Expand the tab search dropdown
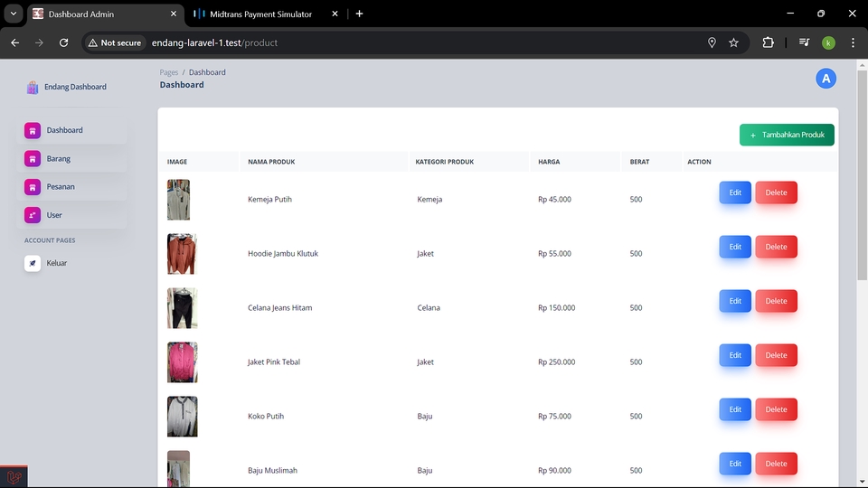 tap(14, 14)
